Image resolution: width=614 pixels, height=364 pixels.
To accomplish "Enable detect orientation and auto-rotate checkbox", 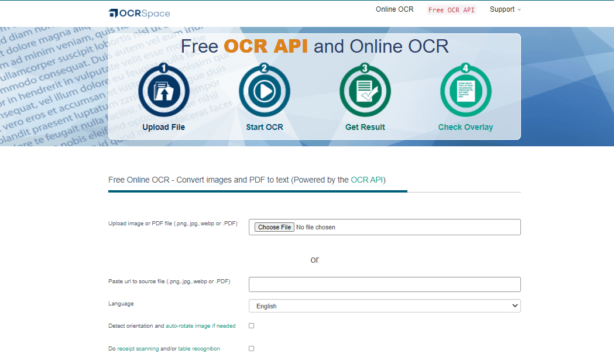I will [x=252, y=325].
